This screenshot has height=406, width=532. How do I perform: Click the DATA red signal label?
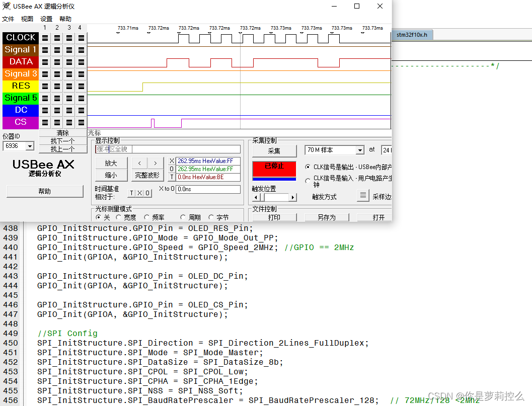pyautogui.click(x=21, y=62)
